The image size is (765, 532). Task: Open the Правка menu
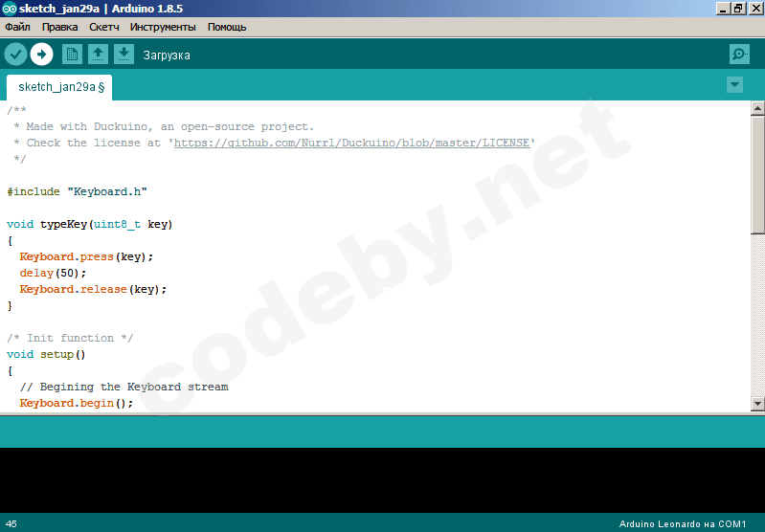click(59, 27)
